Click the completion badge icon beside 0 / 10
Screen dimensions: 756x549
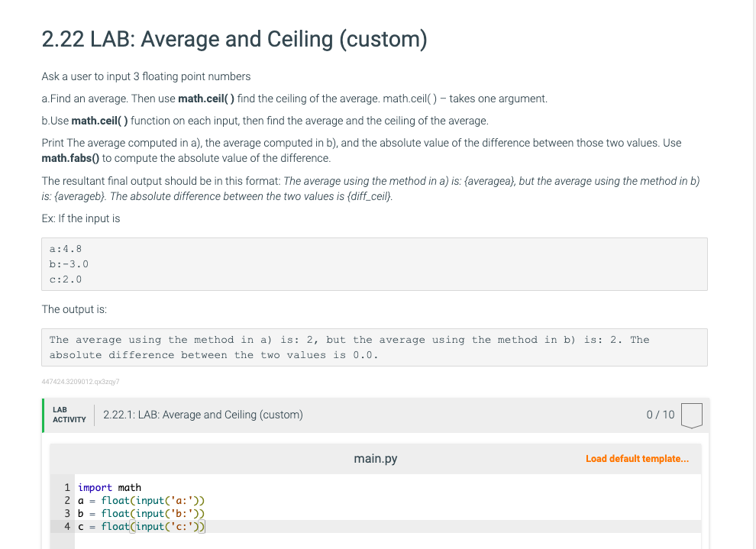tap(690, 415)
